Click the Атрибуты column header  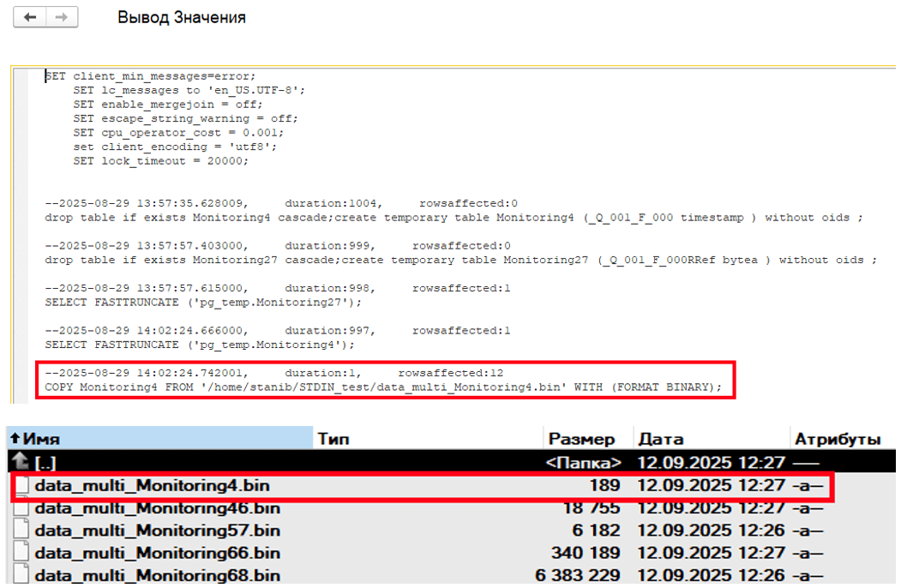click(837, 439)
